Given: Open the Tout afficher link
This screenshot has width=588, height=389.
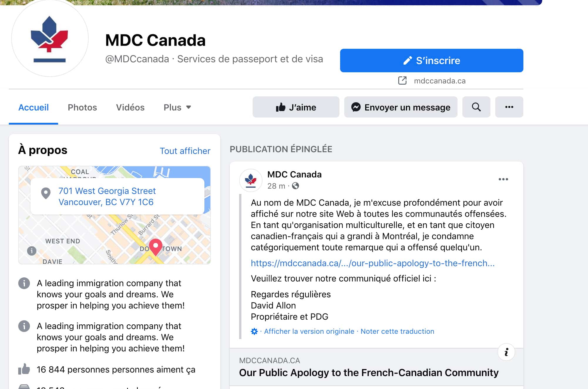Looking at the screenshot, I should point(185,151).
